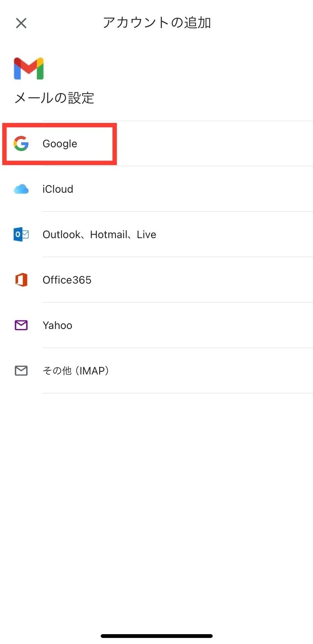Viewport: 313px width, 644px height.
Task: Tap the アカウントの追加 title
Action: [157, 23]
